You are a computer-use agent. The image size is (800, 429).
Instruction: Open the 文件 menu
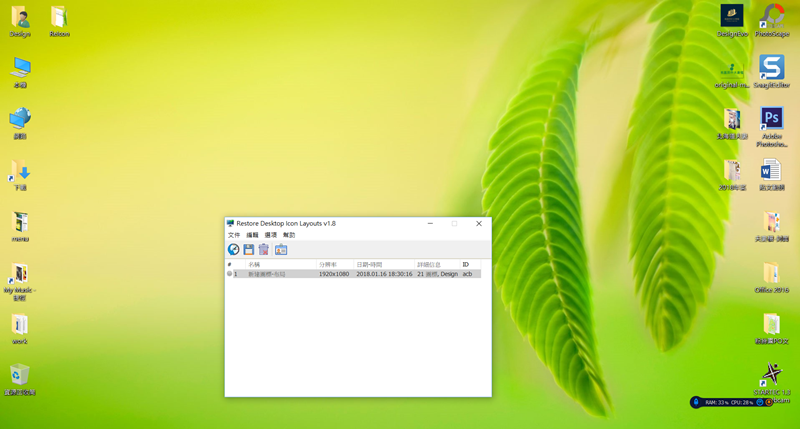tap(234, 235)
